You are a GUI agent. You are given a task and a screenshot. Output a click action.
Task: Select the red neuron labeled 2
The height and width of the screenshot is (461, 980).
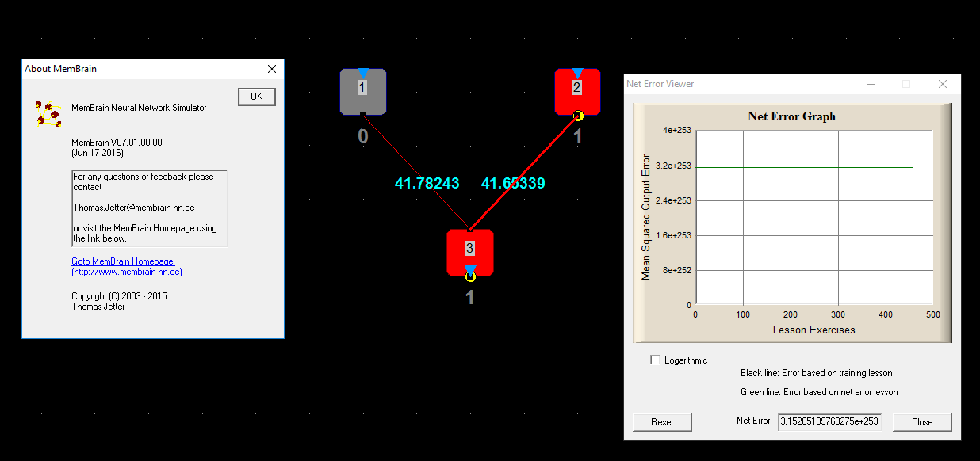tap(577, 95)
